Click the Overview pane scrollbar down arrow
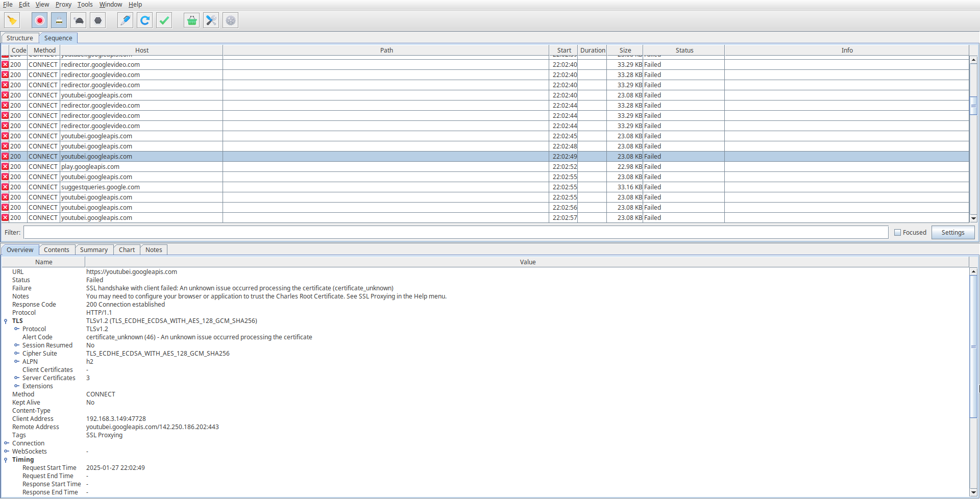This screenshot has width=980, height=499. [973, 493]
